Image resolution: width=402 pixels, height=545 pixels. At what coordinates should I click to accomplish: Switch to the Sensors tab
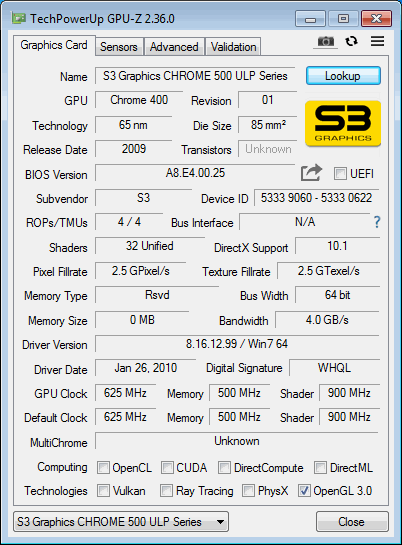[x=119, y=47]
